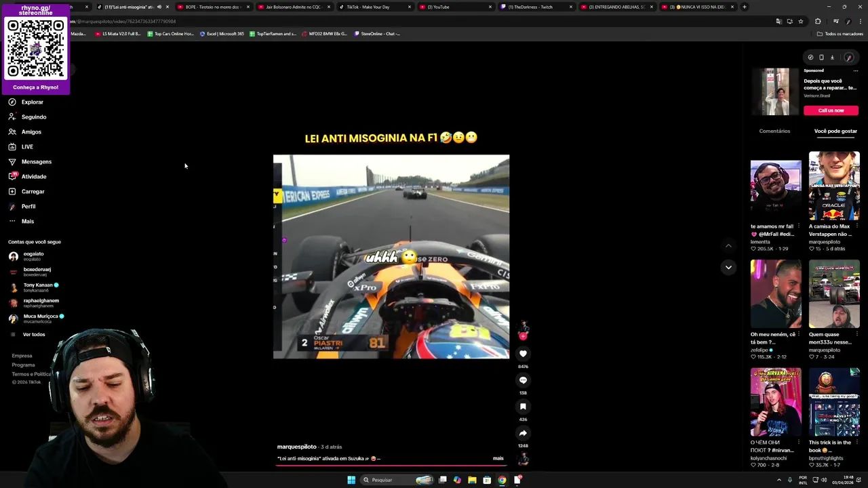The height and width of the screenshot is (488, 868).
Task: Open comments via the speech bubble icon
Action: tap(523, 380)
